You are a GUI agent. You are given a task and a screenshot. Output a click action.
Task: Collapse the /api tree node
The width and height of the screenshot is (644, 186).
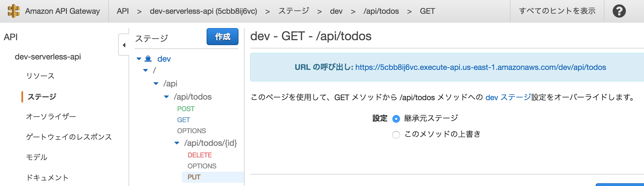(156, 84)
